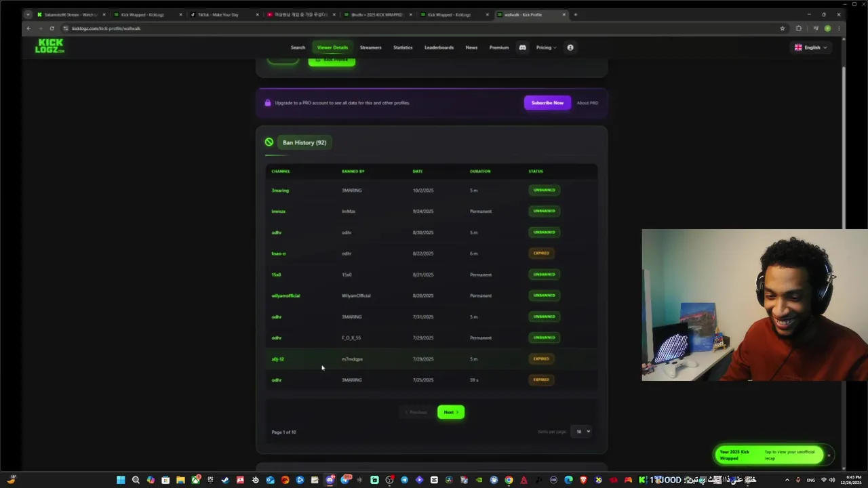
Task: Open the Streamers nav item
Action: pos(370,47)
